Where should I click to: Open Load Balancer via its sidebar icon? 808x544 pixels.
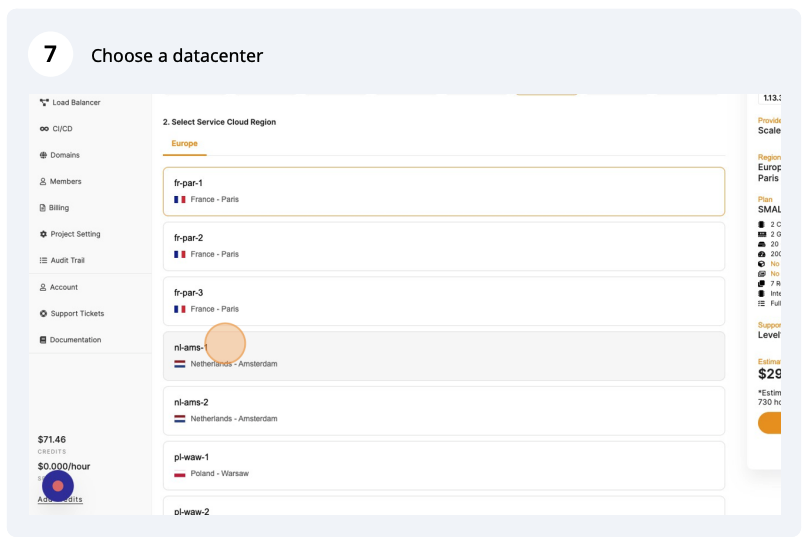44,102
